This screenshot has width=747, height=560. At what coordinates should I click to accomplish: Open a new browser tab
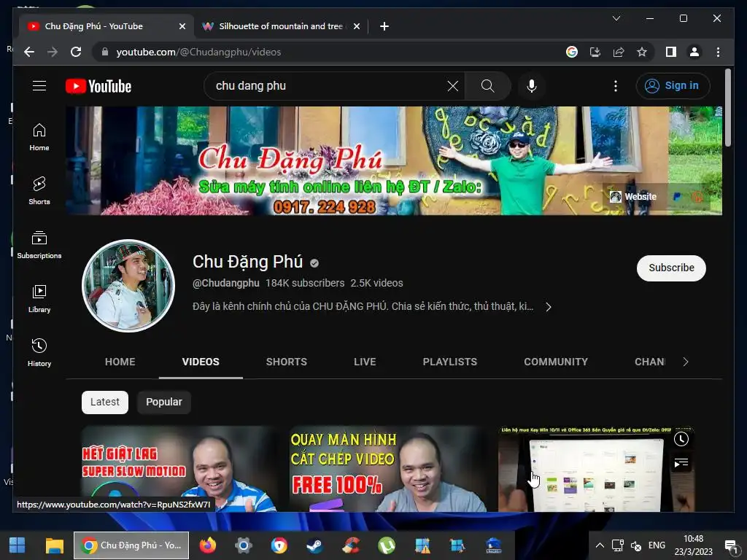[384, 26]
